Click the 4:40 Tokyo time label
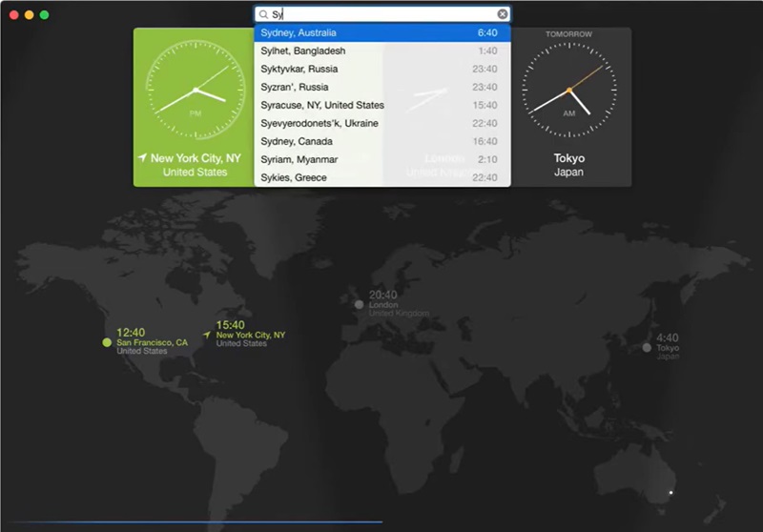This screenshot has width=763, height=532. click(667, 338)
